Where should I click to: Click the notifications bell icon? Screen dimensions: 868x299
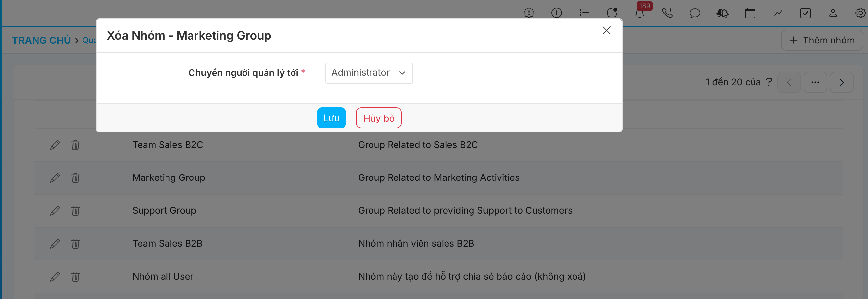[x=639, y=14]
